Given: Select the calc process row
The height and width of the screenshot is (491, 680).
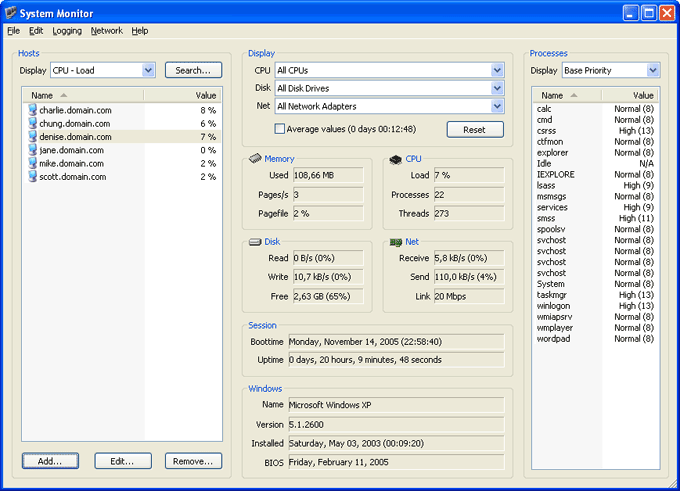Looking at the screenshot, I should pyautogui.click(x=595, y=109).
